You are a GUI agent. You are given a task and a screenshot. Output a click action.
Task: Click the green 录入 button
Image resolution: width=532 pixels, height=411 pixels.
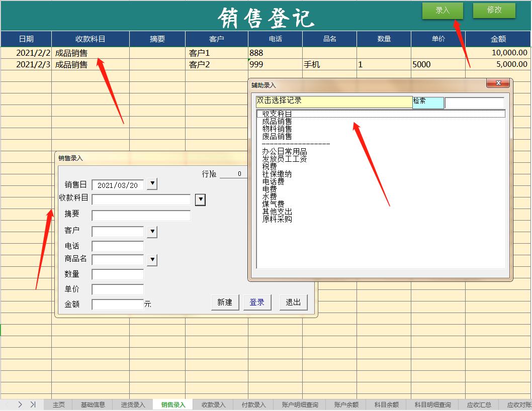click(x=442, y=11)
